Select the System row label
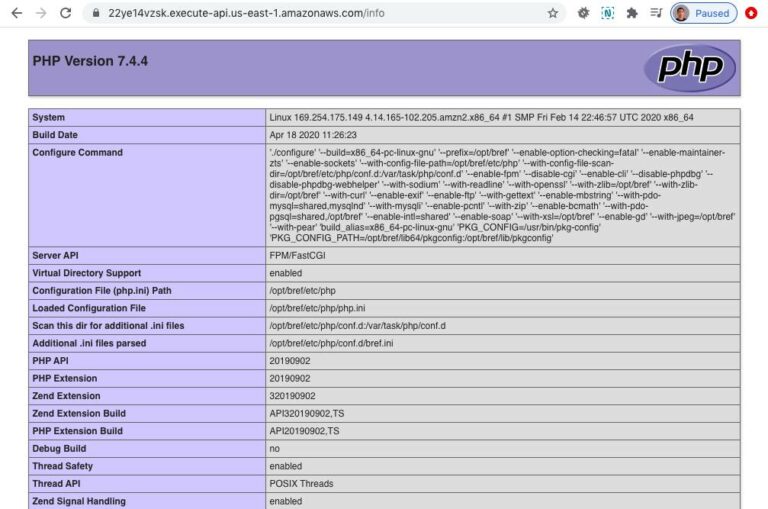The width and height of the screenshot is (768, 509). pos(48,118)
